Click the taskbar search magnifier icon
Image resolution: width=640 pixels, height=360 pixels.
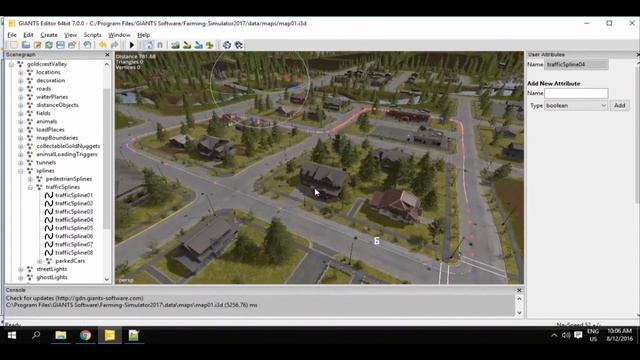(x=36, y=335)
